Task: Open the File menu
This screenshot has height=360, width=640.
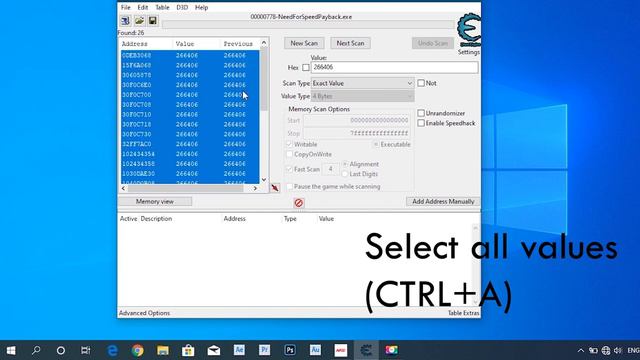Action: click(126, 7)
